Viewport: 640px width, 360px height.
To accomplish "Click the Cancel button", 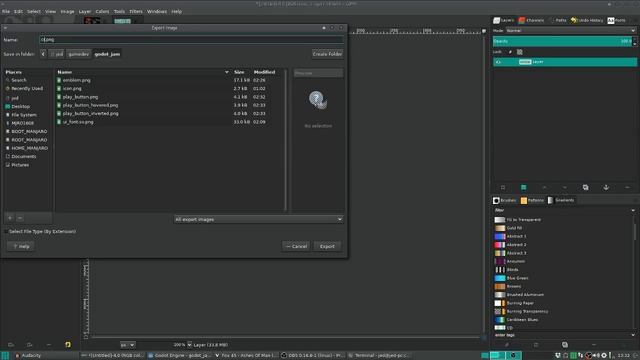I will [x=296, y=247].
